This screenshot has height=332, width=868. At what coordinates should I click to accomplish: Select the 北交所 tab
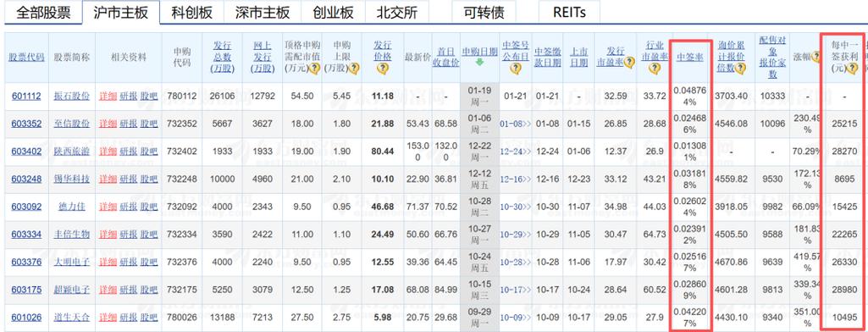[397, 13]
